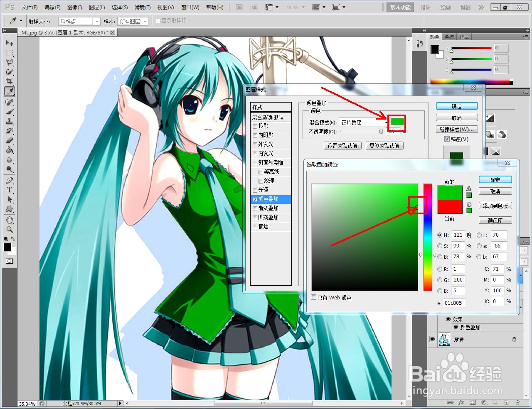This screenshot has height=409, width=532.
Task: Switch to the 设计 workspace
Action: click(426, 7)
